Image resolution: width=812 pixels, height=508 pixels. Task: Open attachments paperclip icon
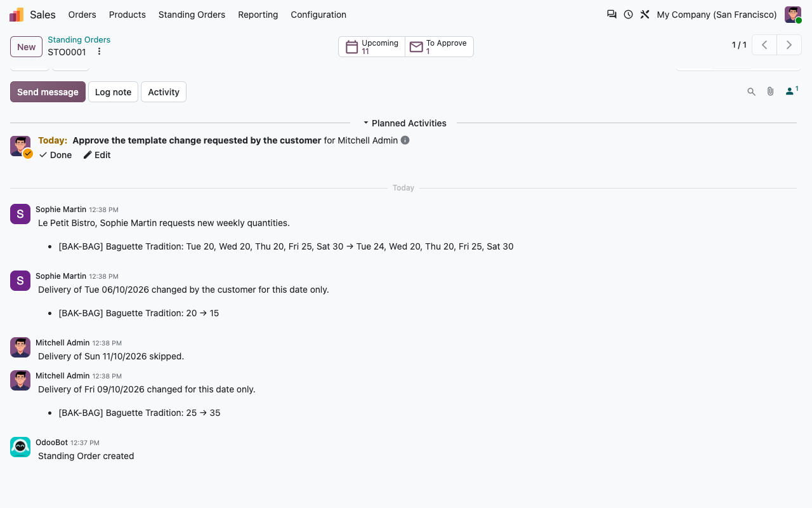click(x=770, y=92)
